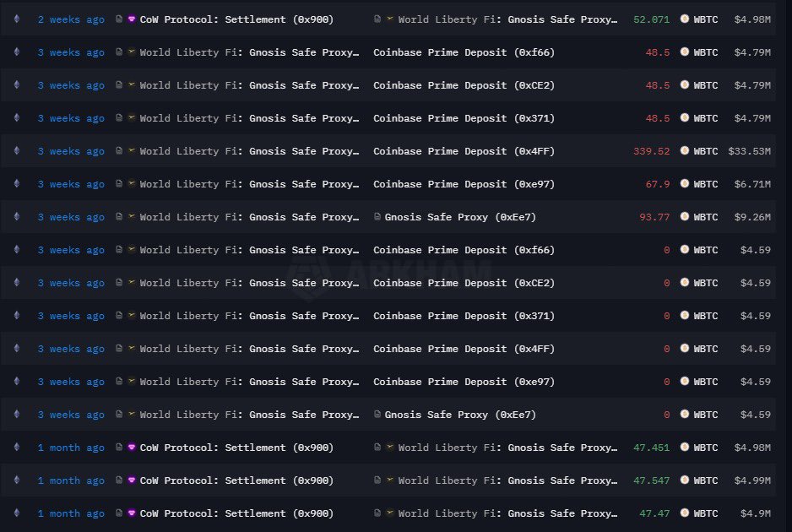The height and width of the screenshot is (532, 792).
Task: Open World Liberty Fi sender in 339.52 row
Action: coord(249,151)
